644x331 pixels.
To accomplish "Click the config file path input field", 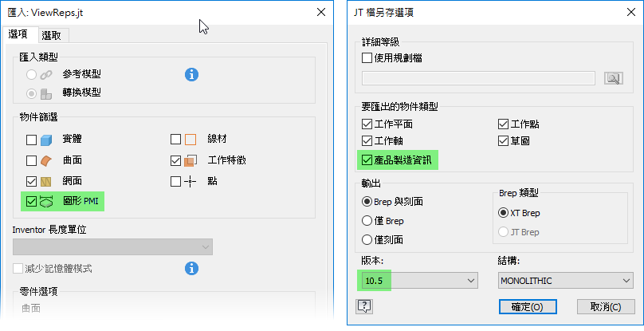I will (x=478, y=77).
